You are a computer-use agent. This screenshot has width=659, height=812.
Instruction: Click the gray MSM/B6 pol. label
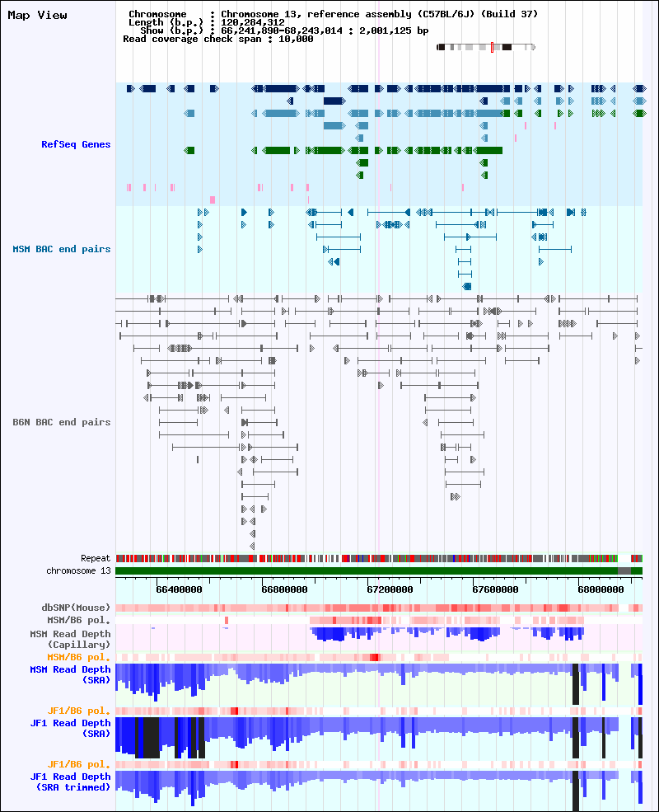(78, 620)
